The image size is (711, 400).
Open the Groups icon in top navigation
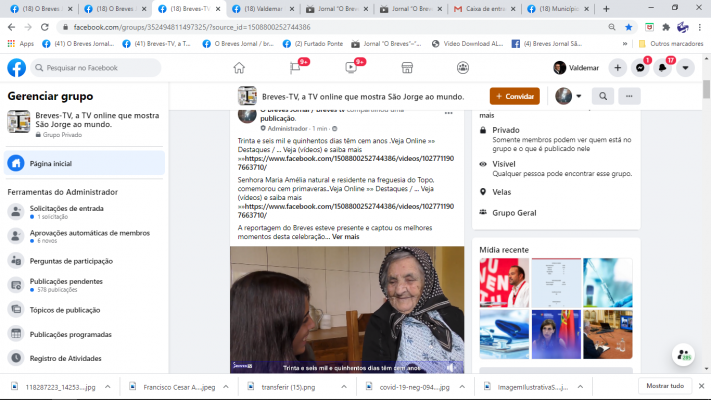click(463, 68)
